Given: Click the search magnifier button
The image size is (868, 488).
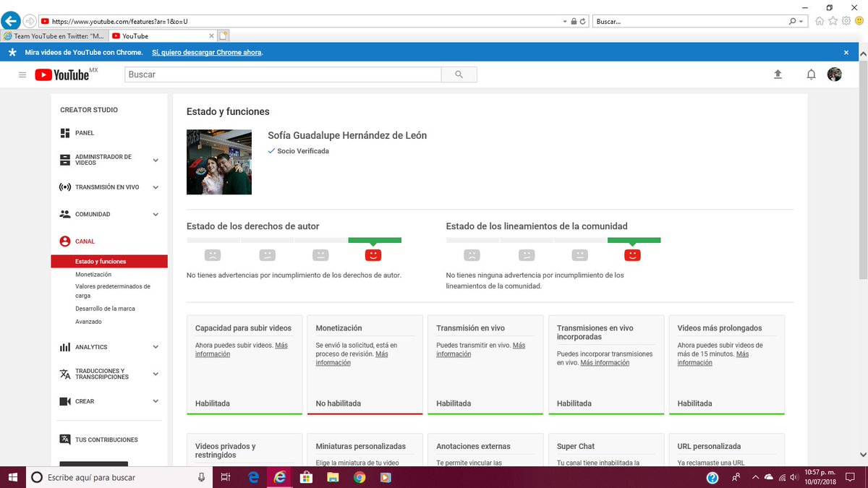Looking at the screenshot, I should tap(459, 74).
